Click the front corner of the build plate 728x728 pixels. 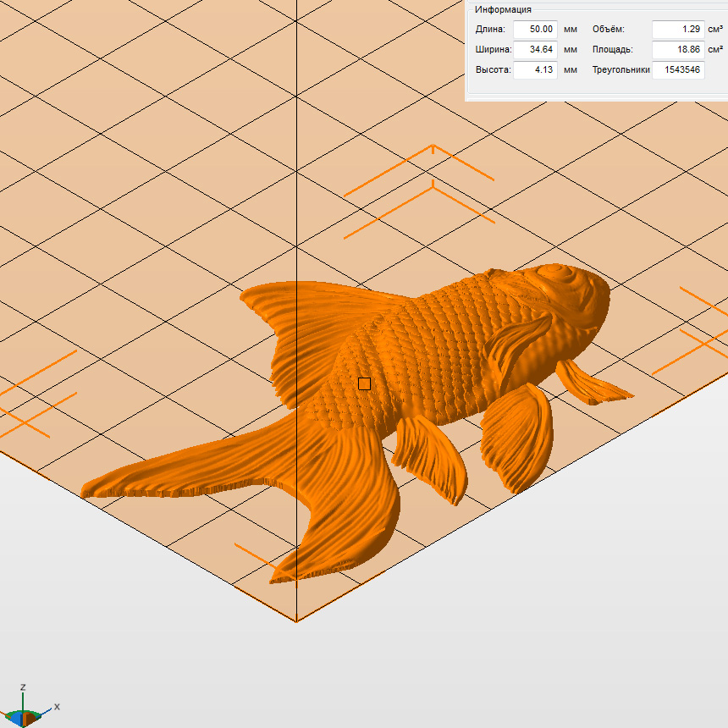pyautogui.click(x=296, y=621)
